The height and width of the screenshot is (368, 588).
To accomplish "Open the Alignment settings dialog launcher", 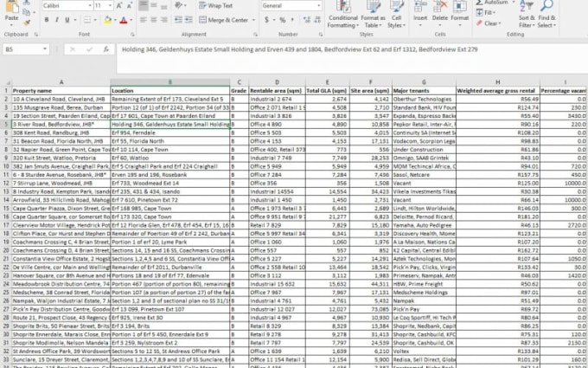I will point(255,35).
